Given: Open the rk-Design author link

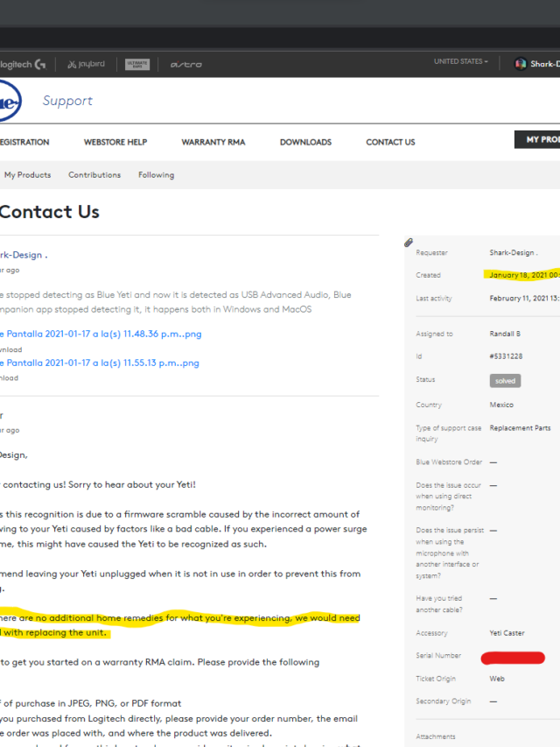Looking at the screenshot, I should click(24, 255).
